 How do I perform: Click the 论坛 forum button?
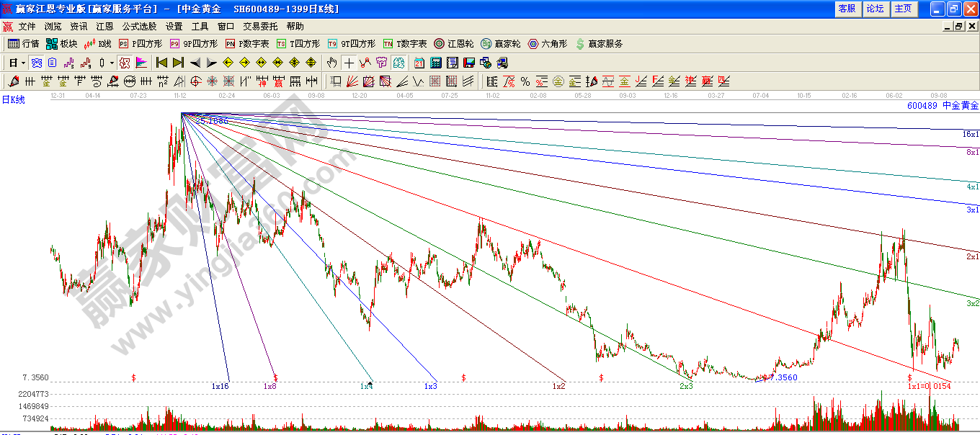(x=875, y=9)
